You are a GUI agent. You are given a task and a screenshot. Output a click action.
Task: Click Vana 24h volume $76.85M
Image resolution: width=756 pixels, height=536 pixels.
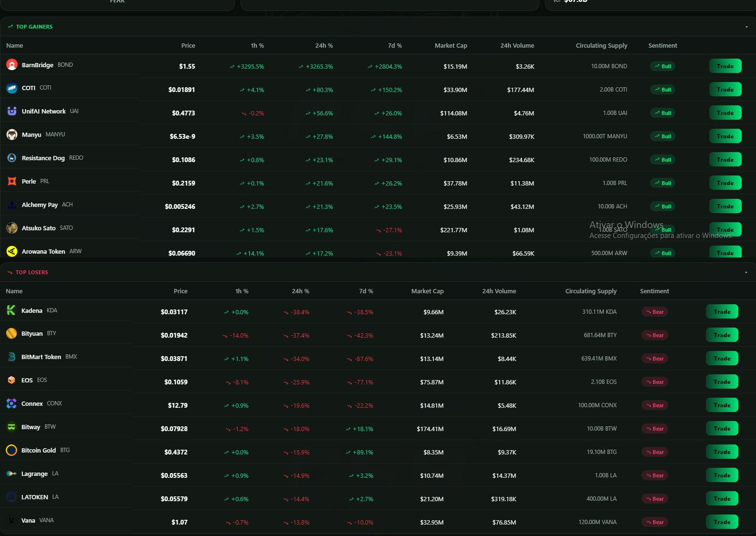pos(504,522)
